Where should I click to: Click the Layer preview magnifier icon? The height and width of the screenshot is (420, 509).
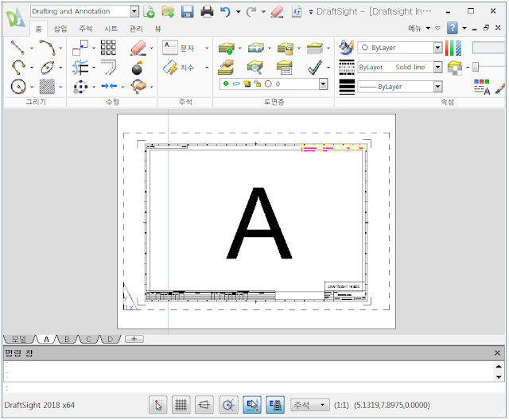click(x=255, y=67)
